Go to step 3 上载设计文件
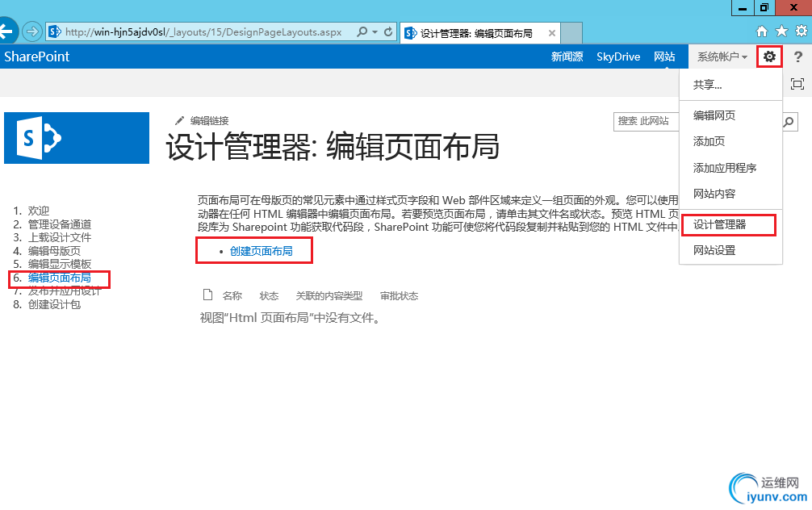This screenshot has width=812, height=510. (x=60, y=238)
